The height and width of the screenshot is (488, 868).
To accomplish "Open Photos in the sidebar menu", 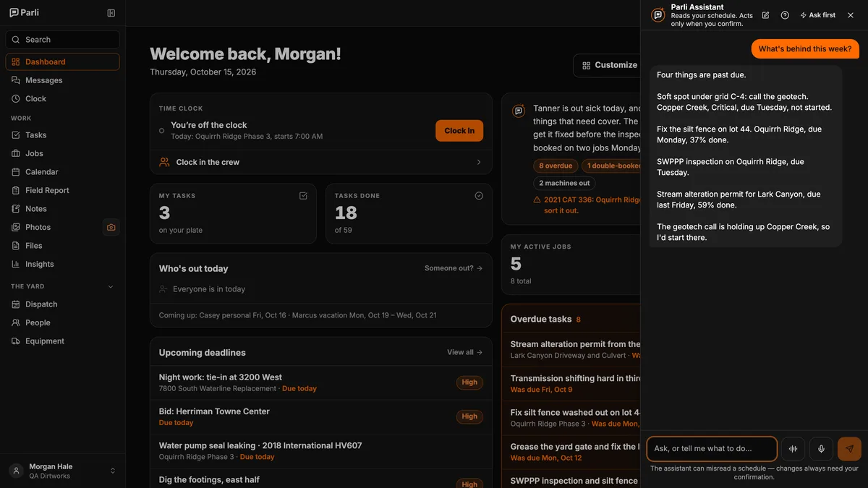I will tap(54, 227).
